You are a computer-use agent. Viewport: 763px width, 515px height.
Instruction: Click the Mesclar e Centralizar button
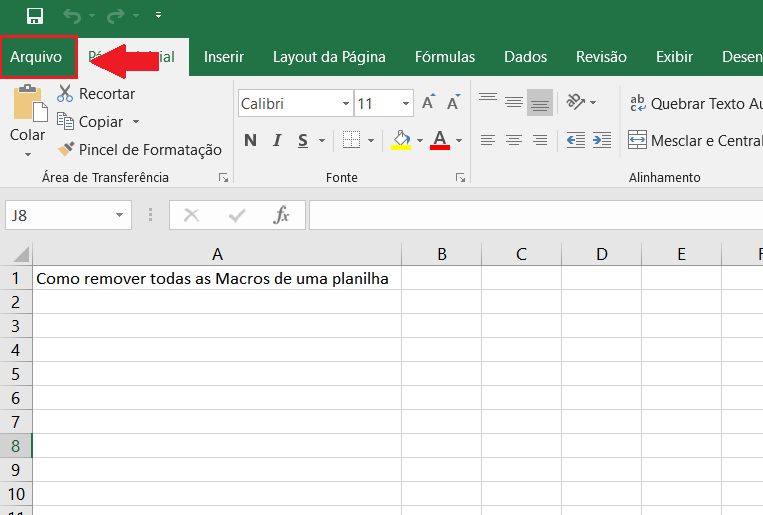tap(695, 141)
